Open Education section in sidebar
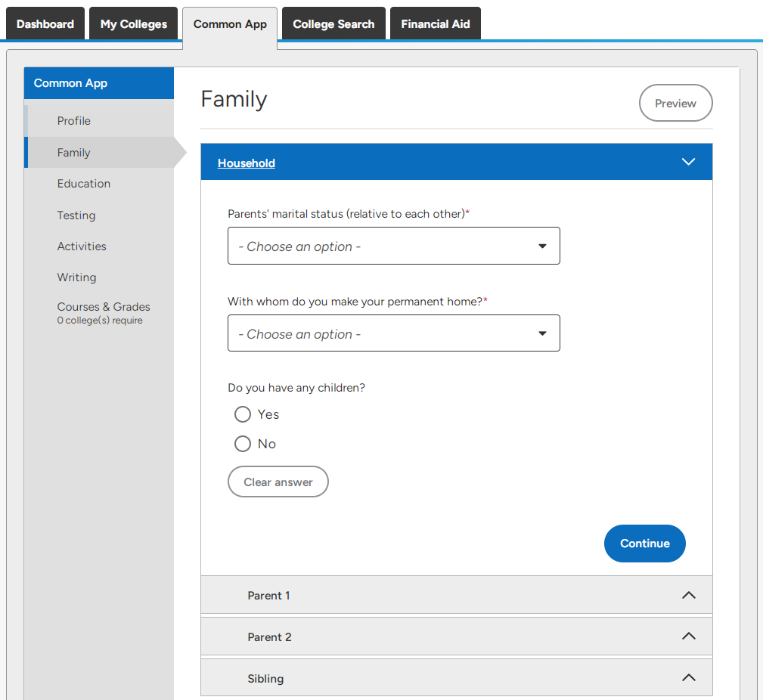 [99, 184]
